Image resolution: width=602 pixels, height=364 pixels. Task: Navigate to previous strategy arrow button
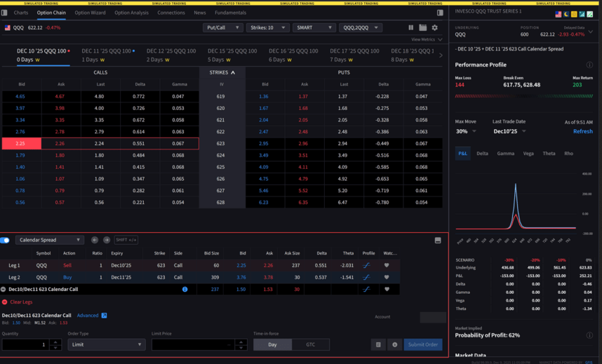[95, 240]
